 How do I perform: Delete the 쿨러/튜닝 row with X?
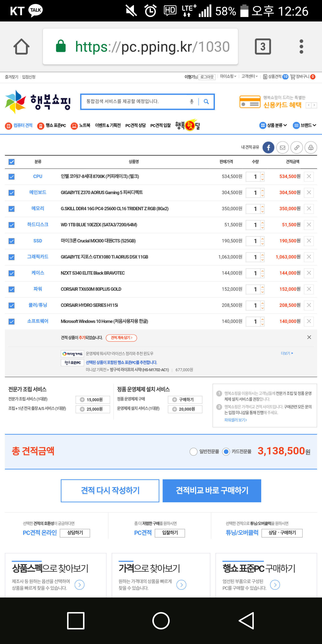[x=309, y=305]
